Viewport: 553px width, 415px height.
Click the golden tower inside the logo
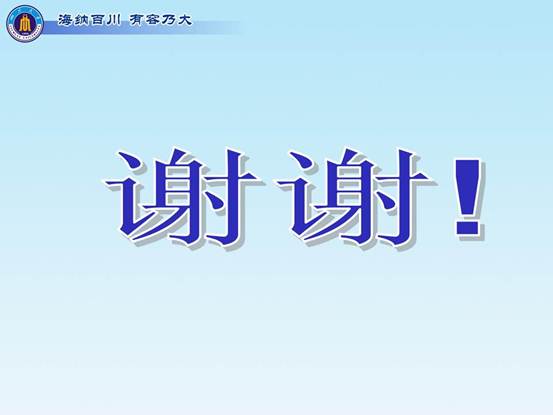(x=25, y=24)
